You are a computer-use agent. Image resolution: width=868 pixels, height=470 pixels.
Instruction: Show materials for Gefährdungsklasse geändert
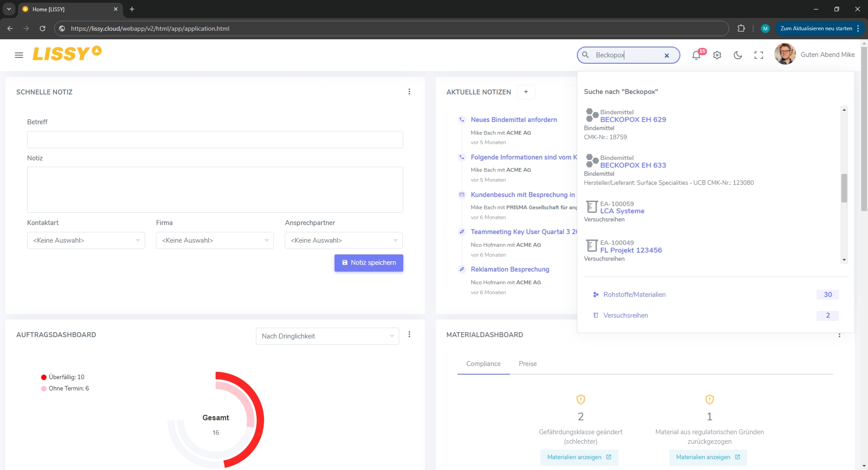(579, 457)
